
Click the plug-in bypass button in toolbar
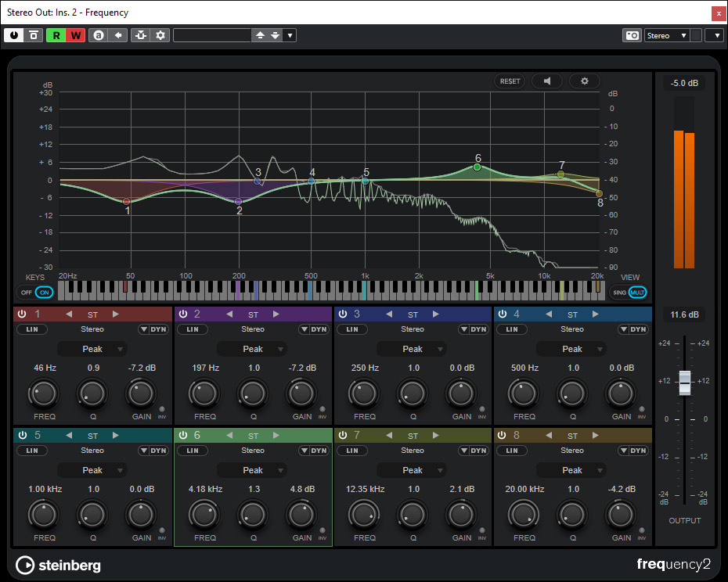click(x=34, y=35)
